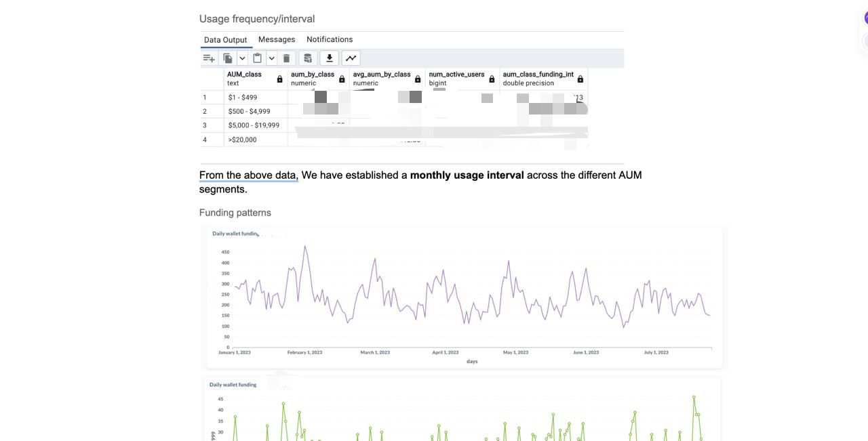
Task: Select row number 2 in results grid
Action: point(212,111)
